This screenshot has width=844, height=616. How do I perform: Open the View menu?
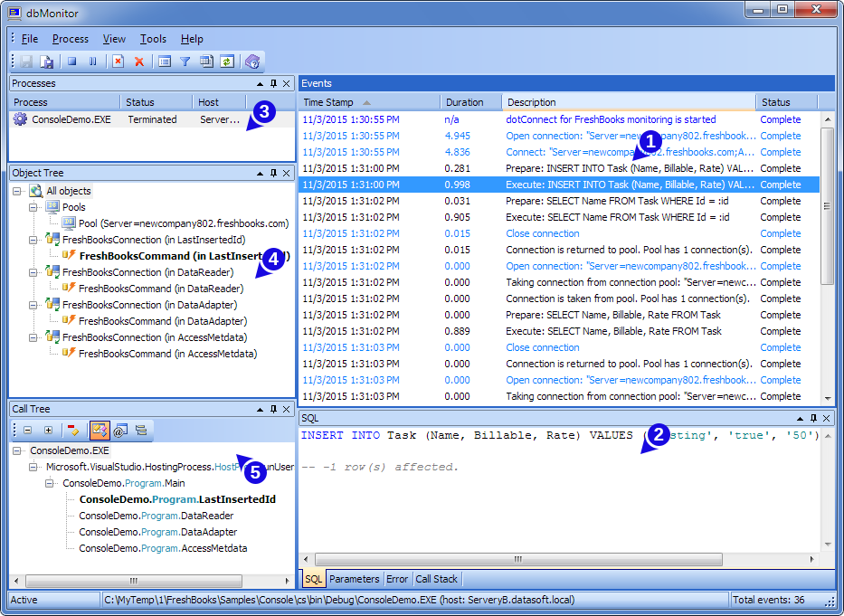114,39
